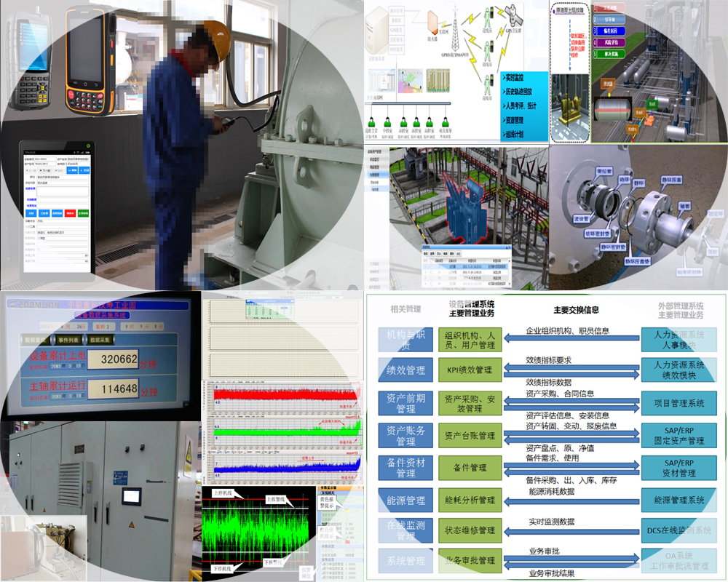Click the 主轴累计运行 value field 114648

click(x=118, y=390)
